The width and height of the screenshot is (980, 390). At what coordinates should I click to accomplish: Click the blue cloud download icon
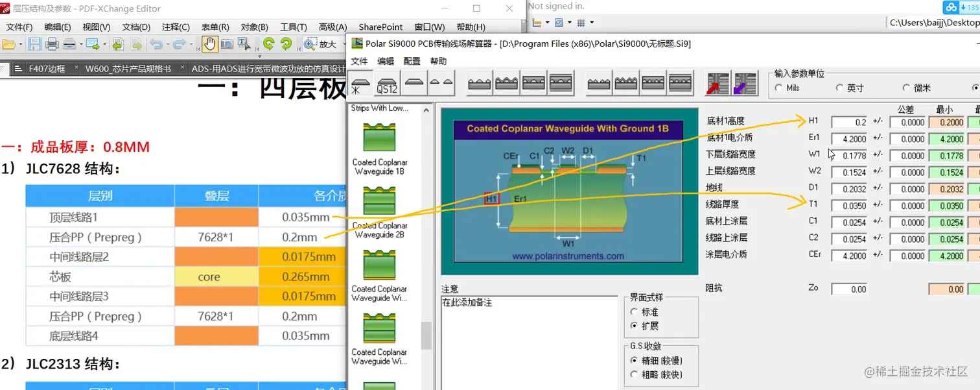[951, 7]
